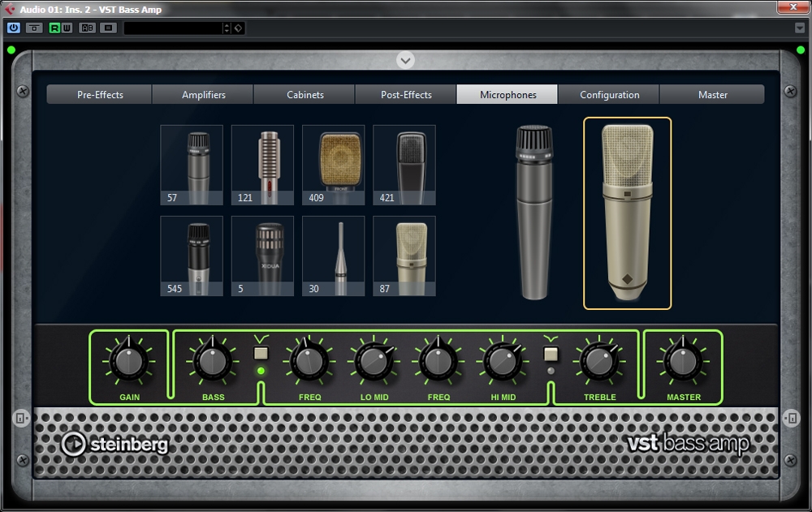
Task: Toggle the shape switch next to BASS
Action: coord(261,354)
